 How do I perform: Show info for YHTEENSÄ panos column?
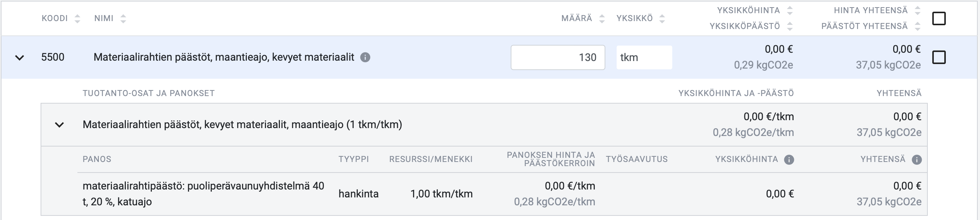(x=917, y=160)
